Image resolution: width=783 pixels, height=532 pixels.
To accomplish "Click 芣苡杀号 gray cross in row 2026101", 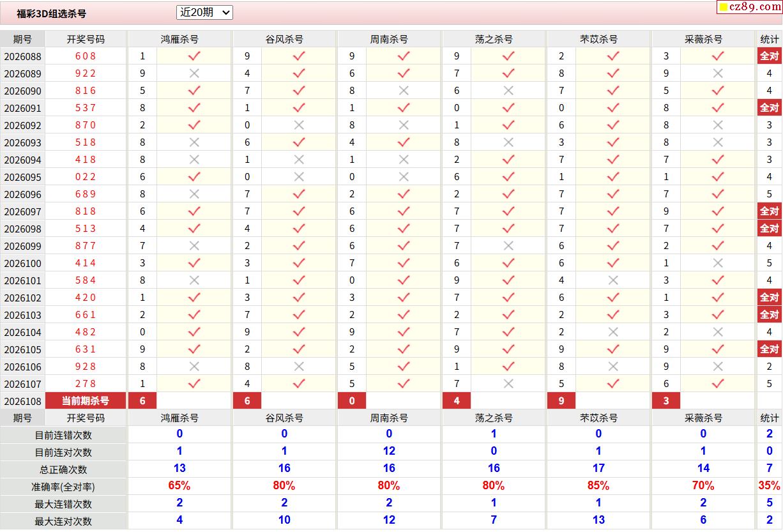I will coord(613,280).
